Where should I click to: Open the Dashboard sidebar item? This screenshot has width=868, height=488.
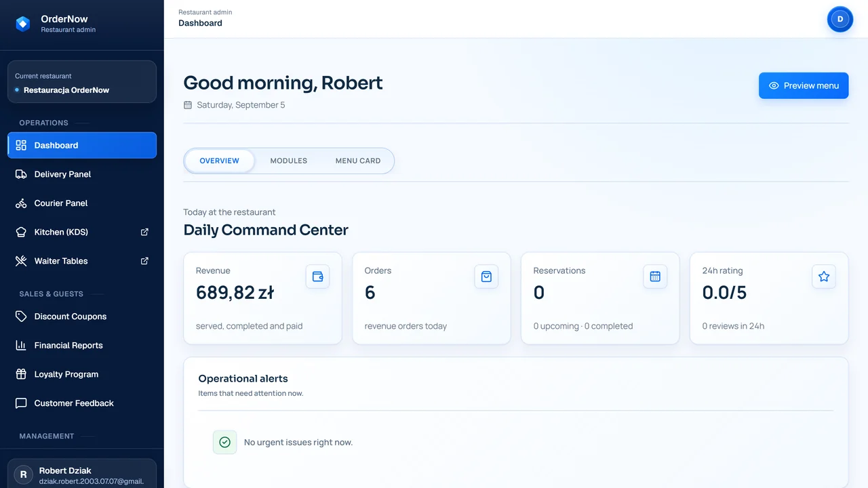tap(82, 145)
